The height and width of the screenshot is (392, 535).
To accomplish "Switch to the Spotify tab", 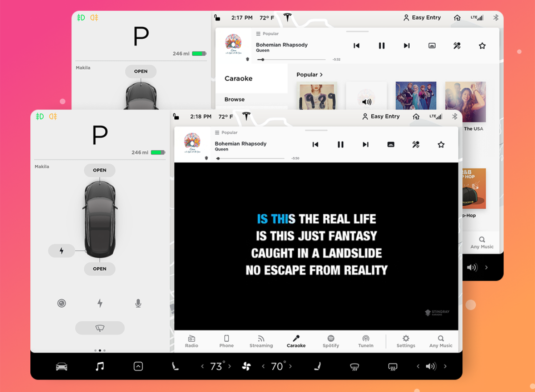I will pos(331,341).
